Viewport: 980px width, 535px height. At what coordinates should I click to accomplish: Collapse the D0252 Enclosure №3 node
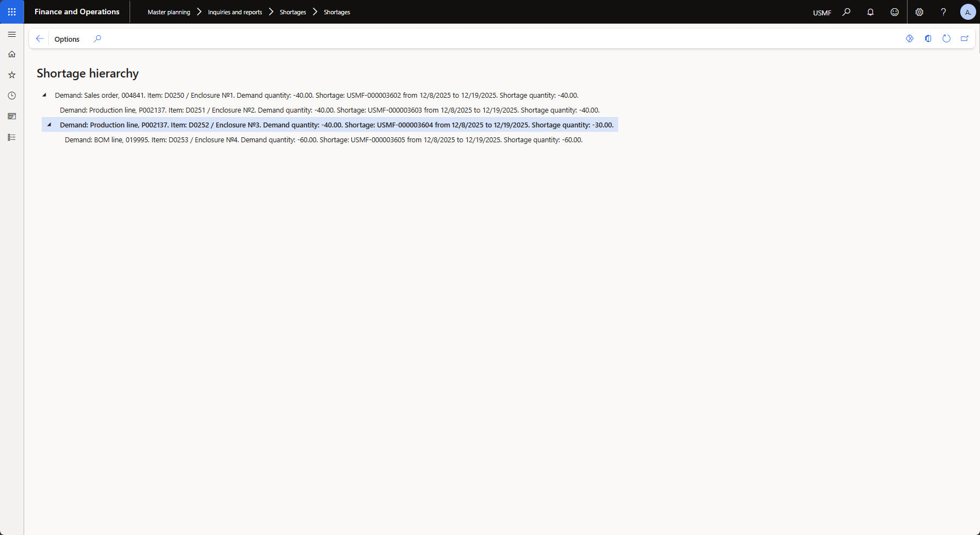pos(49,125)
